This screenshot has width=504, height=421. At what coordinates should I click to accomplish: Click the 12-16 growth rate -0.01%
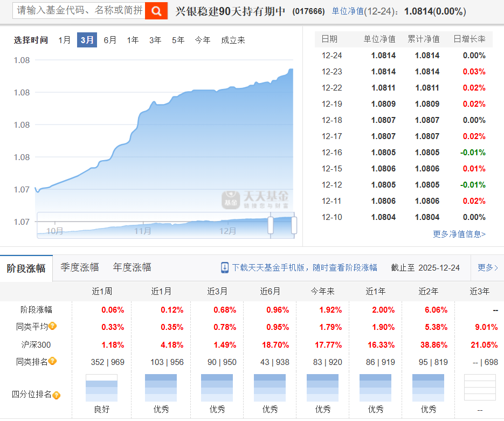click(x=473, y=153)
